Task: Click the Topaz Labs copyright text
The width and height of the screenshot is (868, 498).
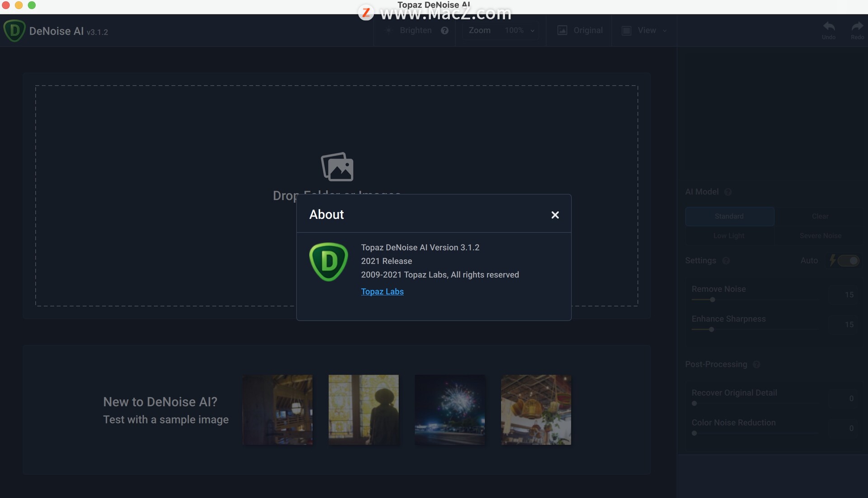Action: pos(439,275)
